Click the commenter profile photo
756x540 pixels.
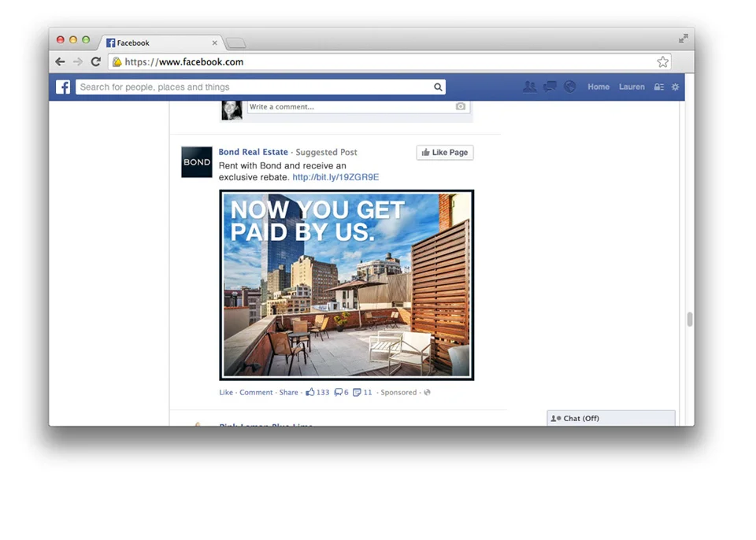click(x=232, y=110)
